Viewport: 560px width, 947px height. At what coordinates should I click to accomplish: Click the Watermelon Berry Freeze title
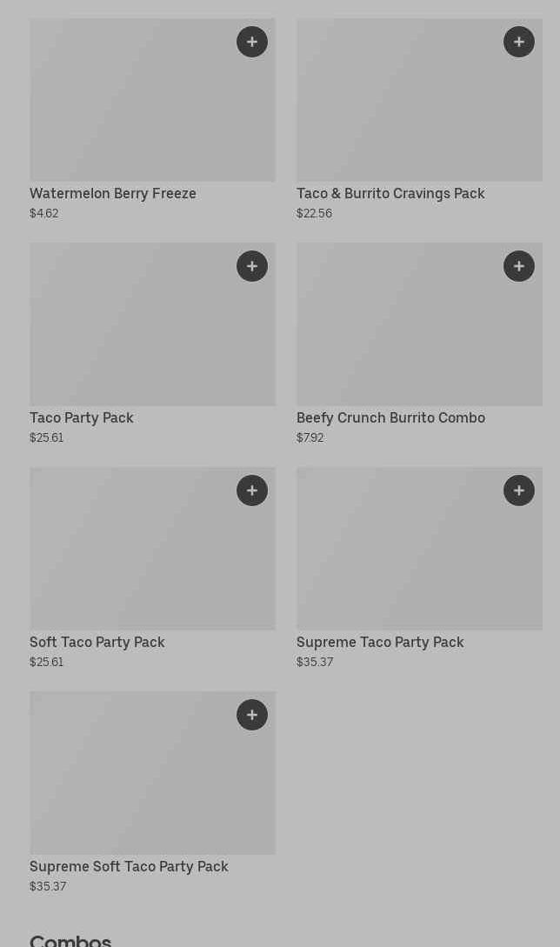click(x=113, y=193)
